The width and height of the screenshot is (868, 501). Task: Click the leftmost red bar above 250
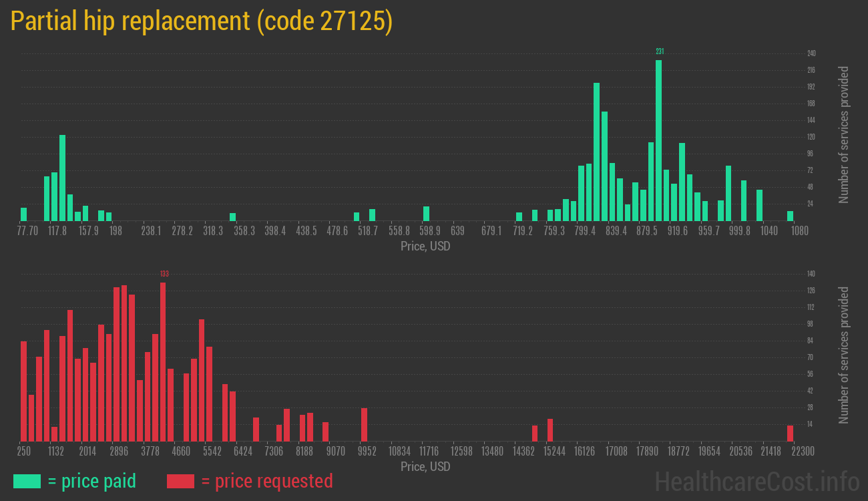[24, 391]
